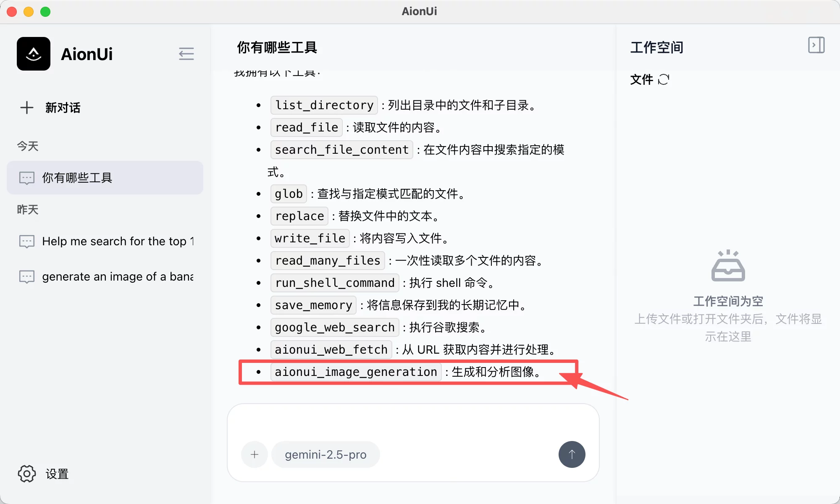Viewport: 840px width, 504px height.
Task: Click the AionUi logo icon
Action: pyautogui.click(x=34, y=54)
